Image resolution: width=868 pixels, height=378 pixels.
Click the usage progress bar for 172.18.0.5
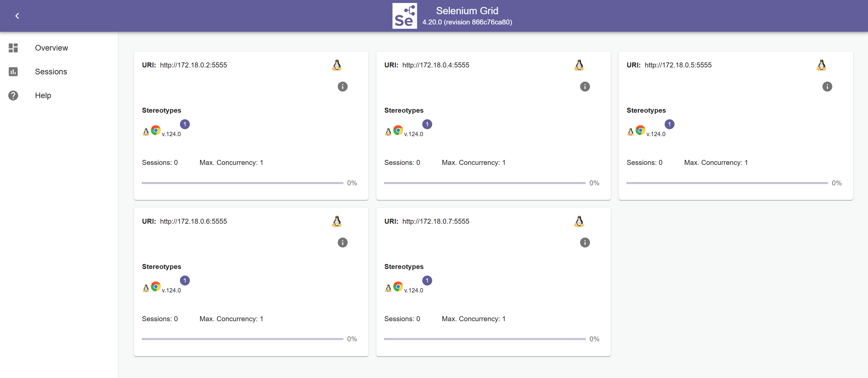[x=727, y=183]
